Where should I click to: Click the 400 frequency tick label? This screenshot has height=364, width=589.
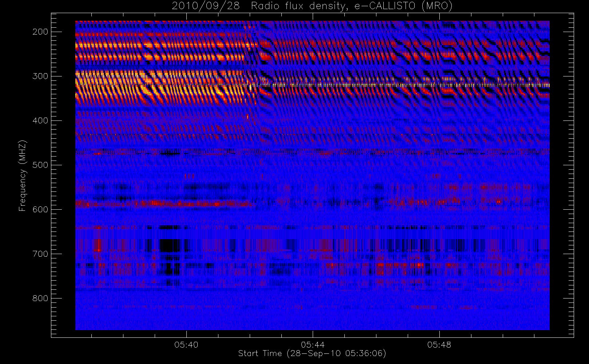40,120
